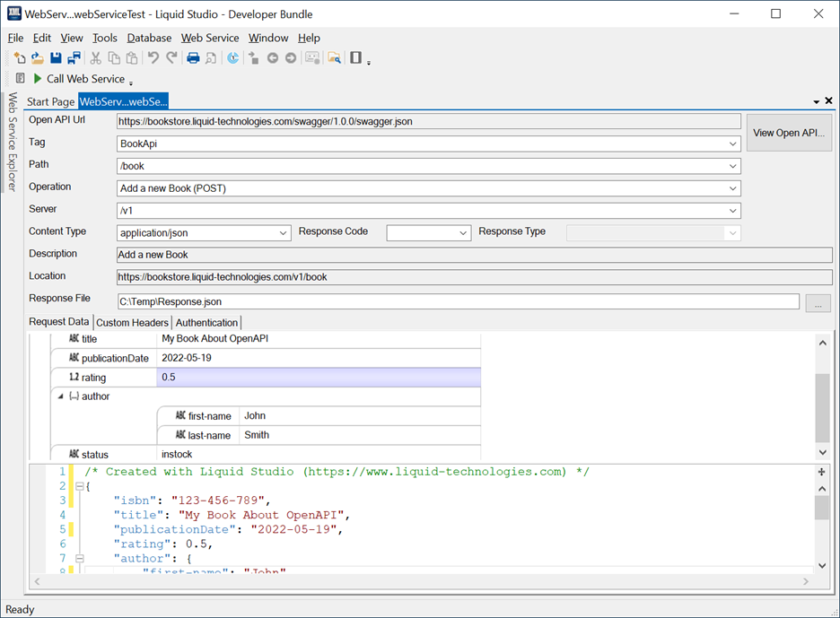Click the New file toolbar icon
The height and width of the screenshot is (618, 840).
tap(19, 58)
